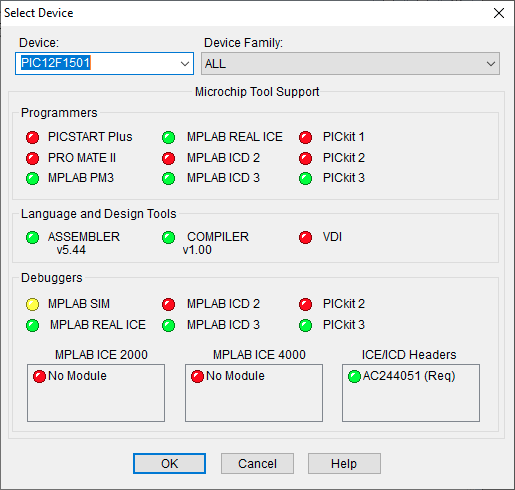
Task: Click the COMPILER version text v1.00
Action: (197, 250)
